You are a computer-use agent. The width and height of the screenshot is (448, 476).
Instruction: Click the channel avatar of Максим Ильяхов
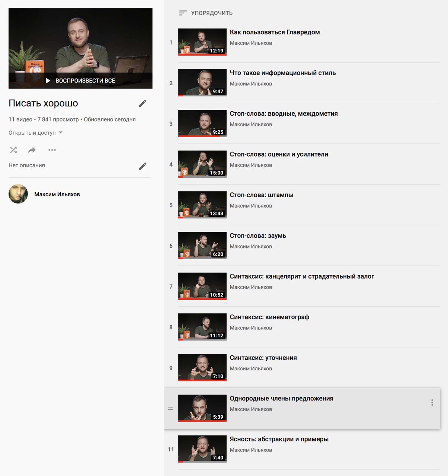[18, 194]
